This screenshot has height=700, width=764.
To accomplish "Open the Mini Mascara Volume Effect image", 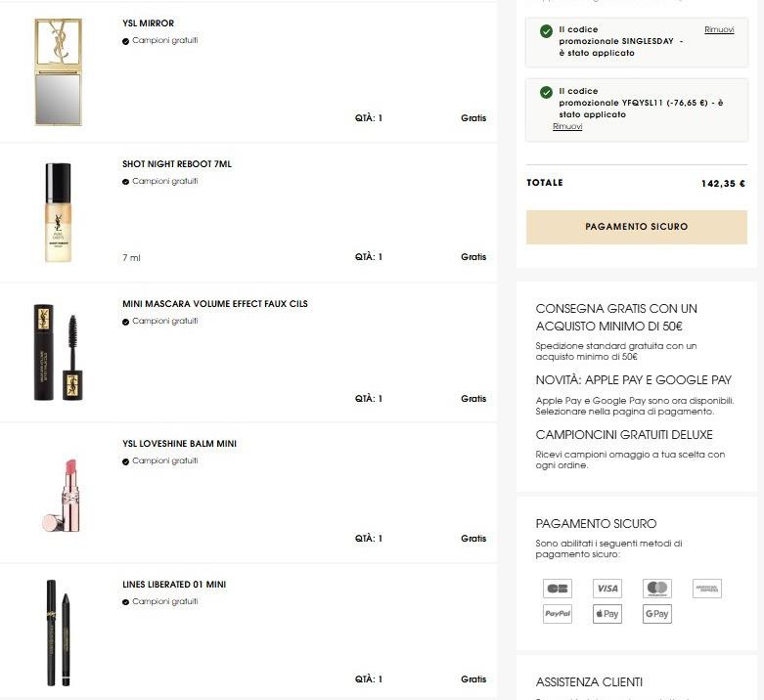I will [x=58, y=352].
